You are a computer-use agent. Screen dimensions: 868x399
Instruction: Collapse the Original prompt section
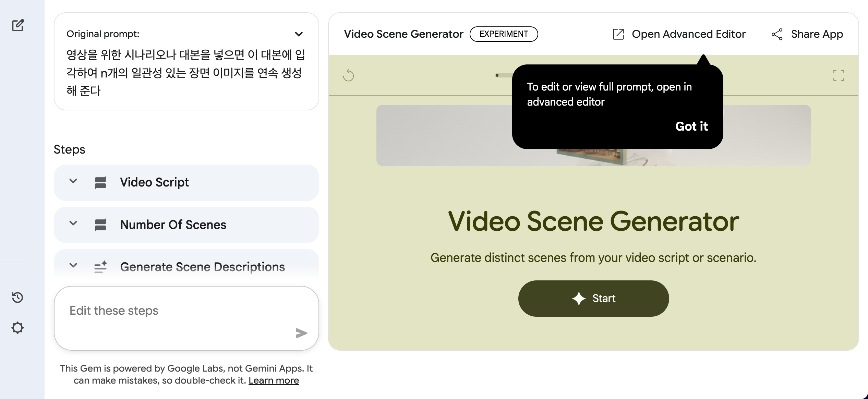pyautogui.click(x=299, y=34)
